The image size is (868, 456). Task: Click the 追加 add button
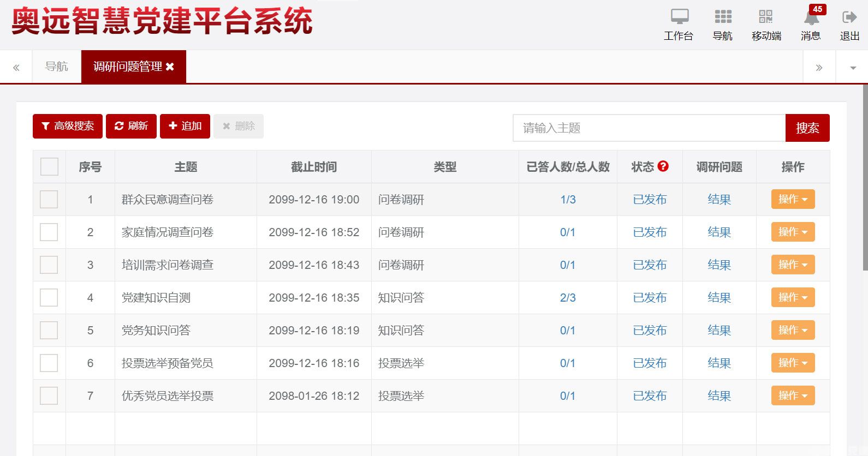pyautogui.click(x=185, y=126)
